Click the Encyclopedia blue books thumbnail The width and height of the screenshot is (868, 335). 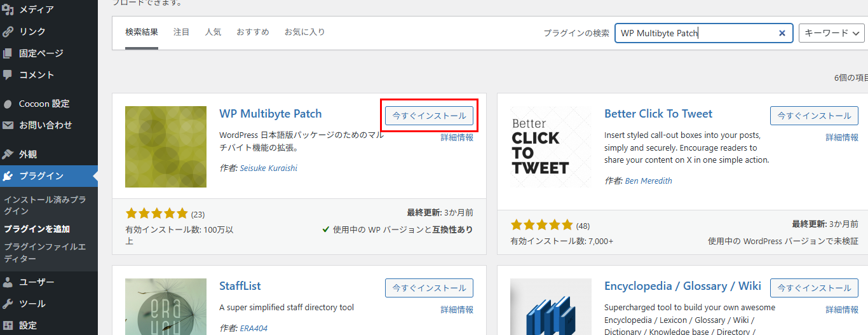(551, 306)
